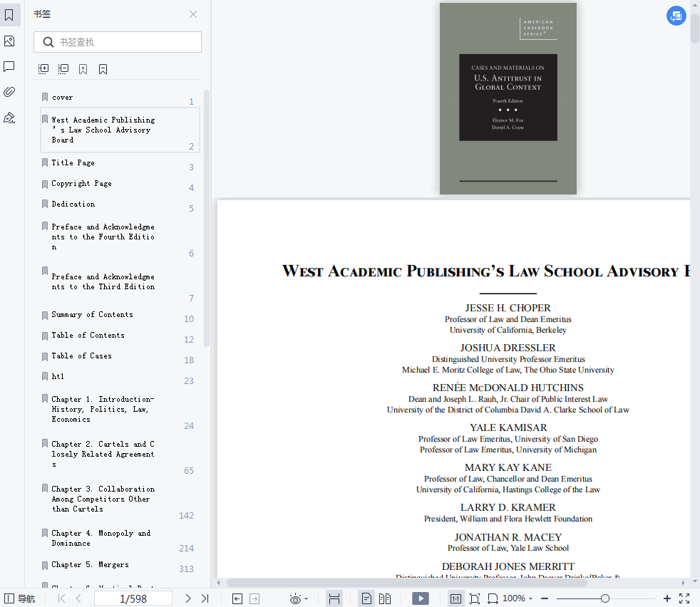Viewport: 700px width, 607px height.
Task: Go to the next page
Action: 188,598
